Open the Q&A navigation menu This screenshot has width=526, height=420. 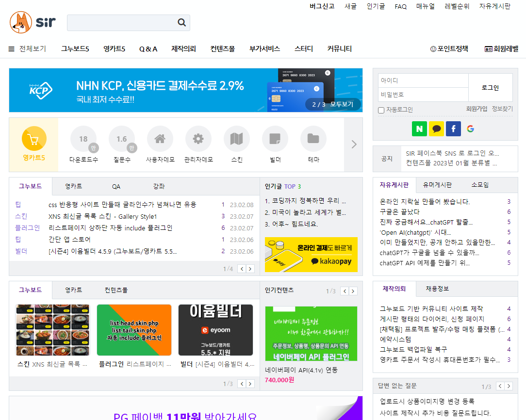click(x=148, y=49)
